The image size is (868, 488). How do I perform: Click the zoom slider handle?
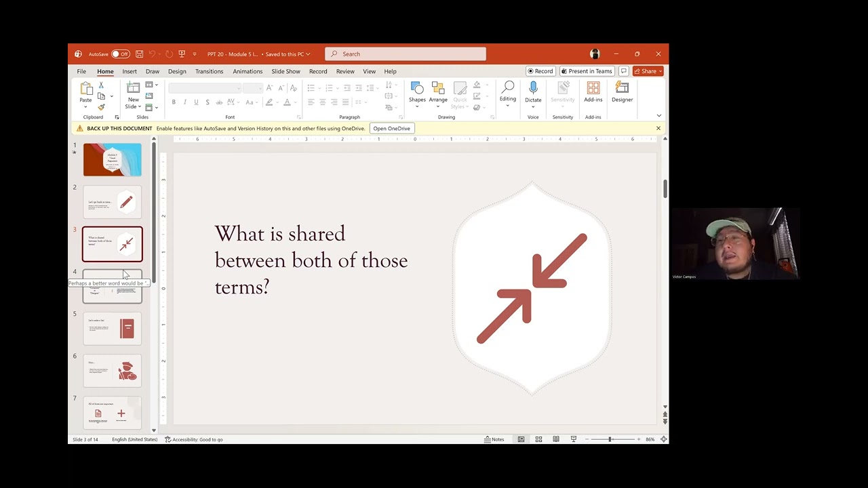click(610, 439)
